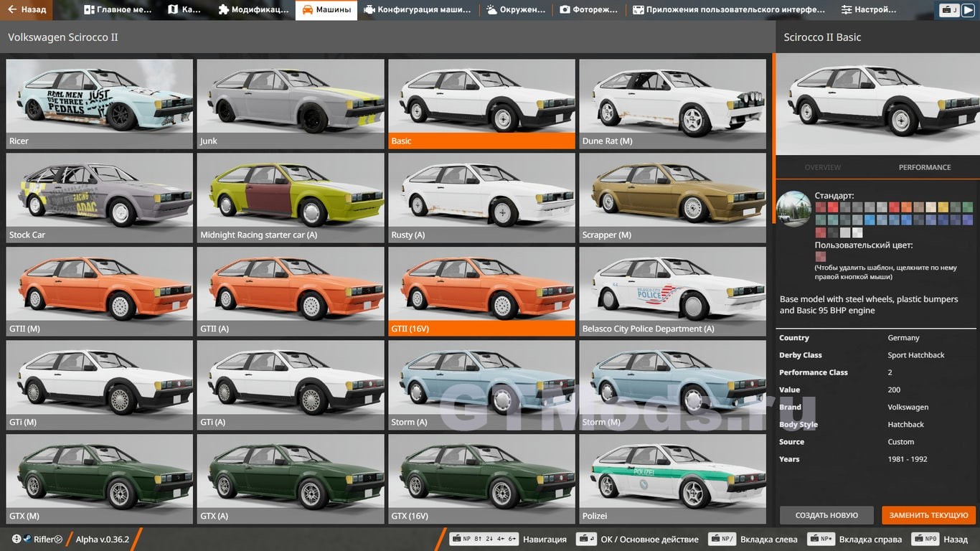The height and width of the screenshot is (551, 980).
Task: Choose the GTII (M) configuration
Action: coord(100,291)
